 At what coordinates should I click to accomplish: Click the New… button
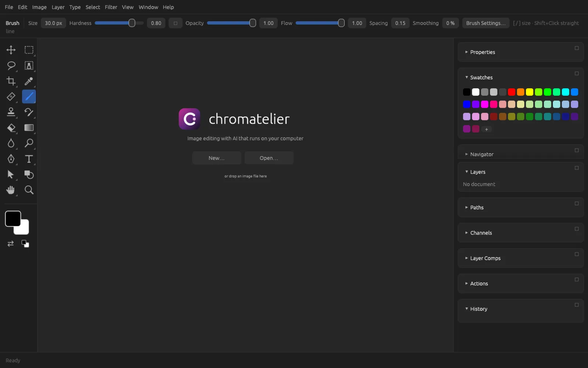click(x=216, y=158)
